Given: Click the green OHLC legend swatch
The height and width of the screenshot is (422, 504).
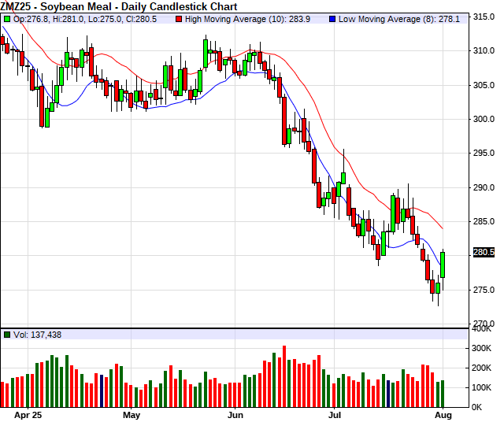Looking at the screenshot, I should point(7,17).
